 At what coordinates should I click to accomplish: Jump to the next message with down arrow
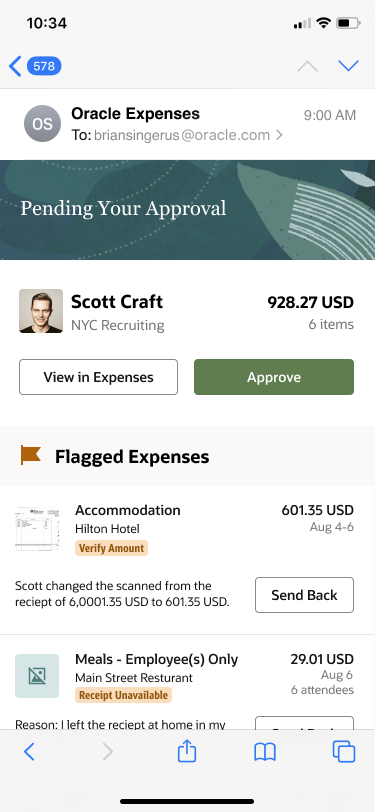point(348,66)
